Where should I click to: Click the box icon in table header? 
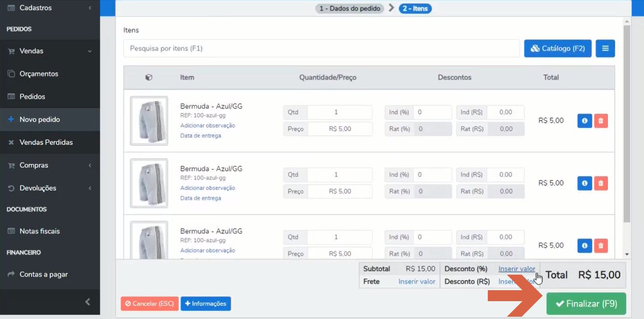[x=149, y=78]
